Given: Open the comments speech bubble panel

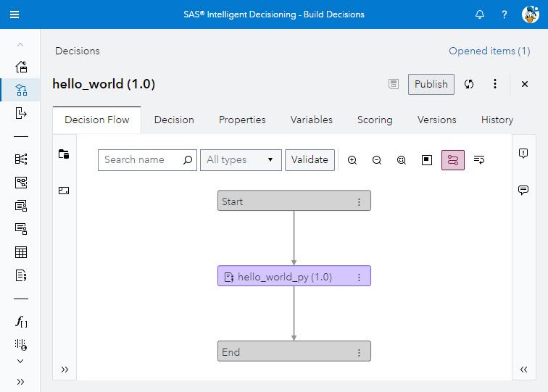Looking at the screenshot, I should (523, 190).
